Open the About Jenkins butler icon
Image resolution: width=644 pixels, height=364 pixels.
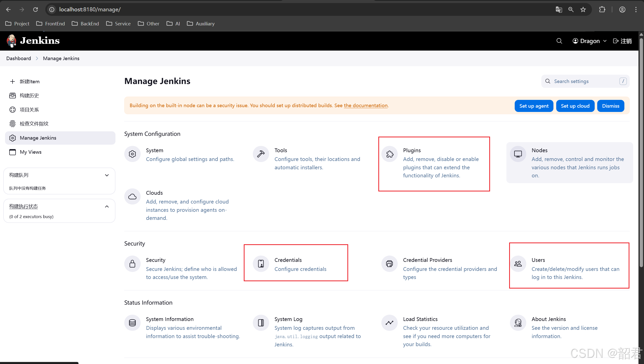tap(518, 323)
